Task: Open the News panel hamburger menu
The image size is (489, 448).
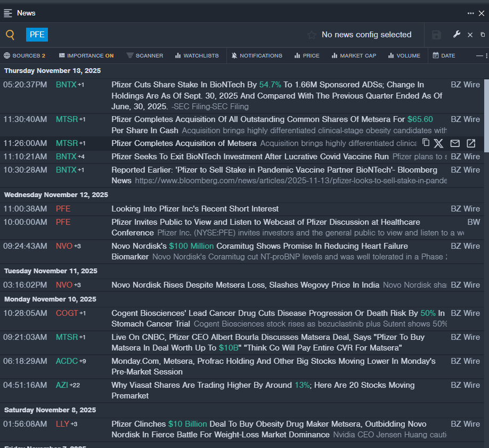Action: coord(8,13)
